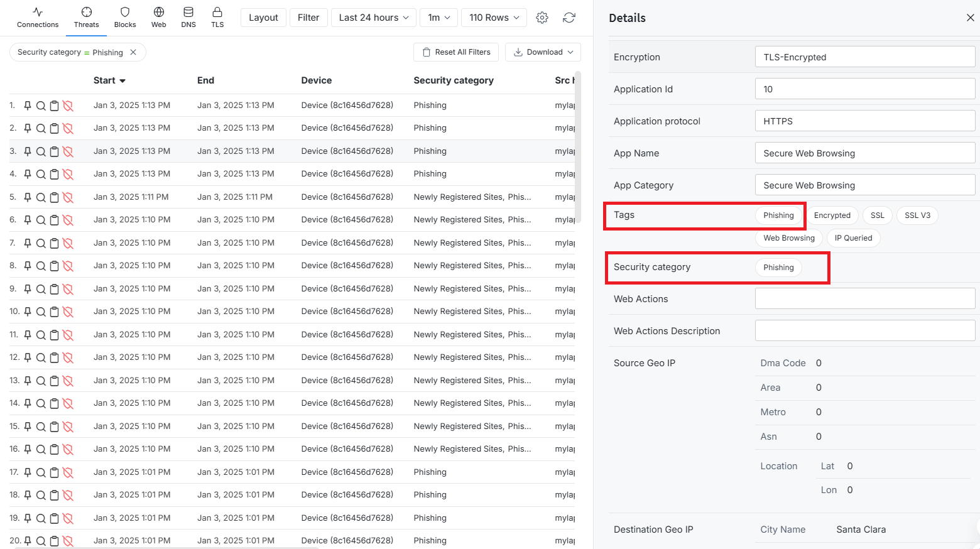Click the Filter button
Screen dimensions: 980x549
tap(308, 18)
